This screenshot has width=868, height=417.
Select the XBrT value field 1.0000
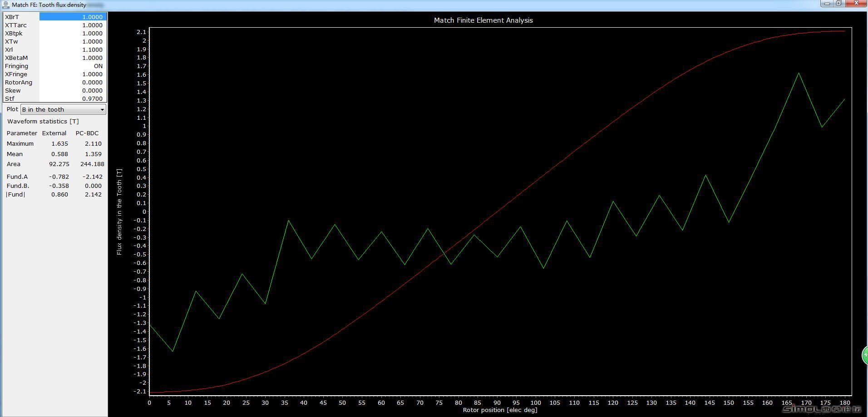[73, 17]
